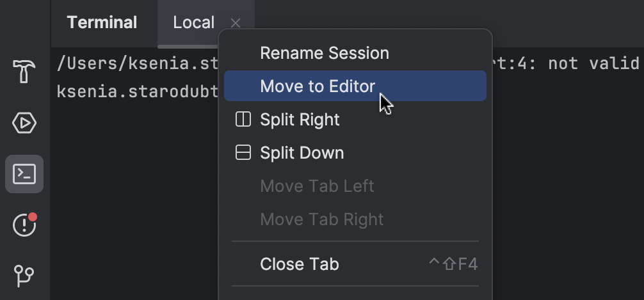The width and height of the screenshot is (644, 300).
Task: Click the disabled Move Tab Left entry
Action: 317,186
